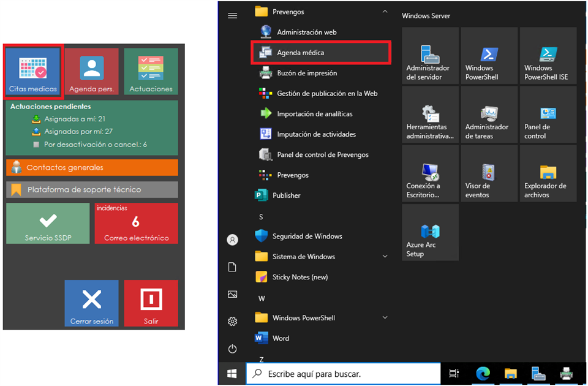
Task: Open the Servicio SSDP tile
Action: point(48,224)
